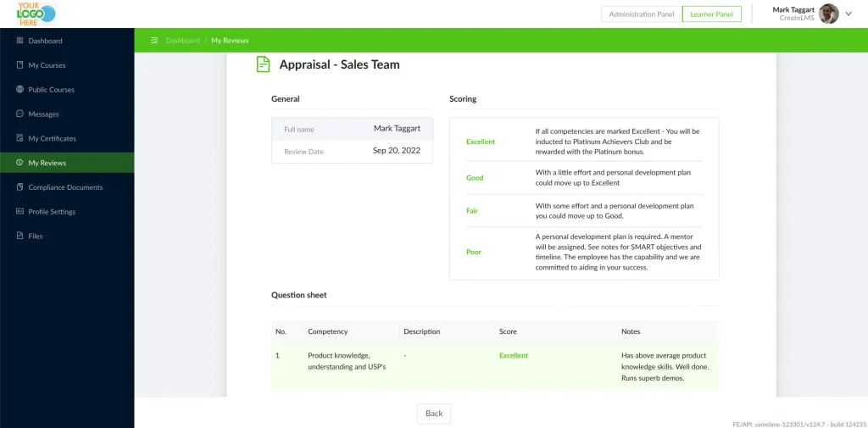Click the General section heading

(x=285, y=98)
